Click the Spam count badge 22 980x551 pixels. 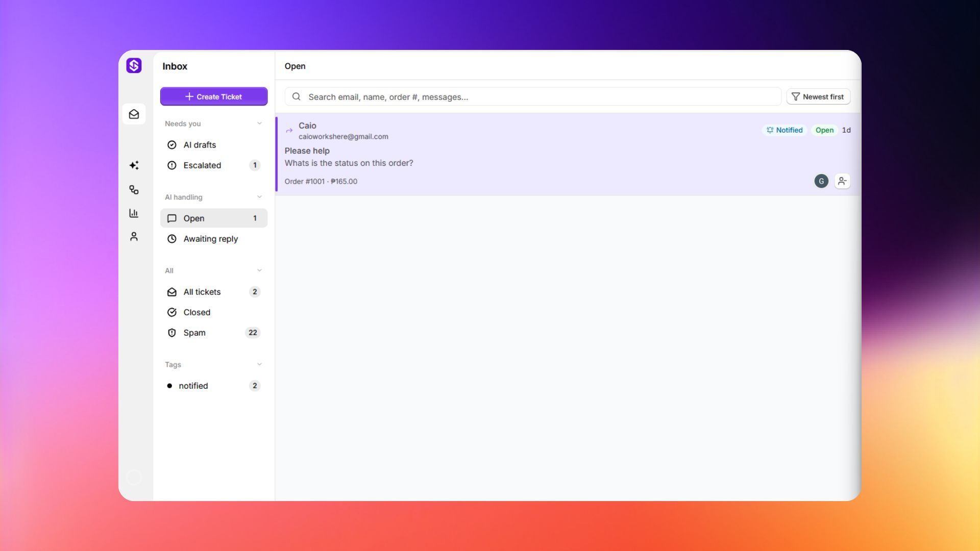[253, 333]
